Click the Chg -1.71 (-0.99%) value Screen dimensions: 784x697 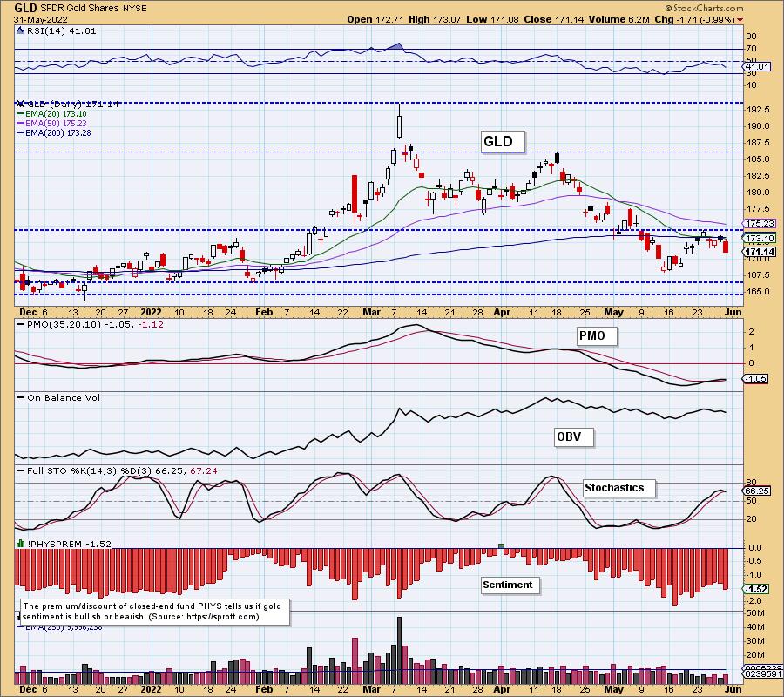pos(694,19)
